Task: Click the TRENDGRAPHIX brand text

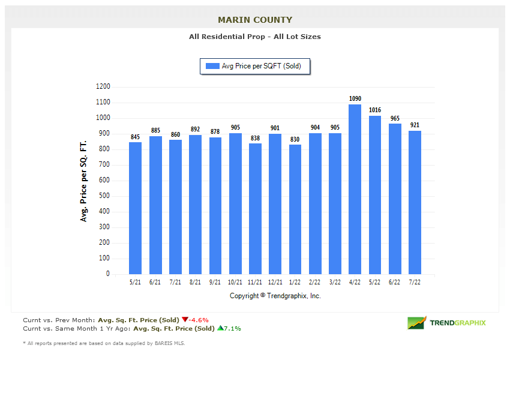Action: point(458,323)
